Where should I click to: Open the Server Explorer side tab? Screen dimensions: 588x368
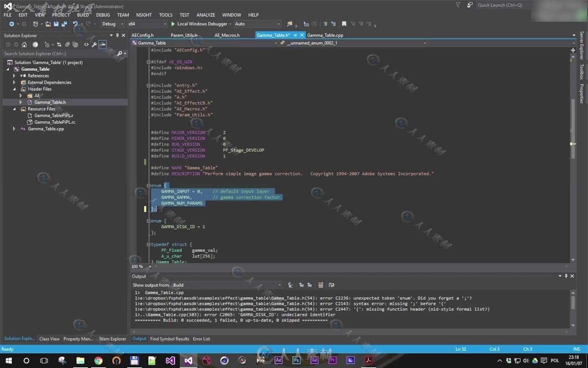point(581,45)
